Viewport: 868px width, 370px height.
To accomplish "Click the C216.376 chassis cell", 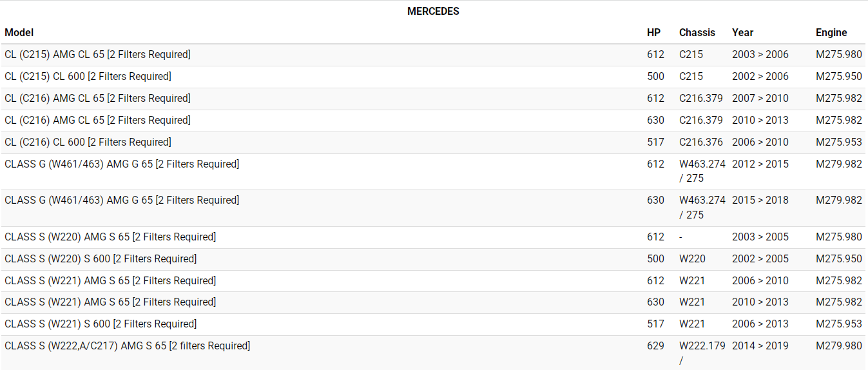I will [x=701, y=142].
